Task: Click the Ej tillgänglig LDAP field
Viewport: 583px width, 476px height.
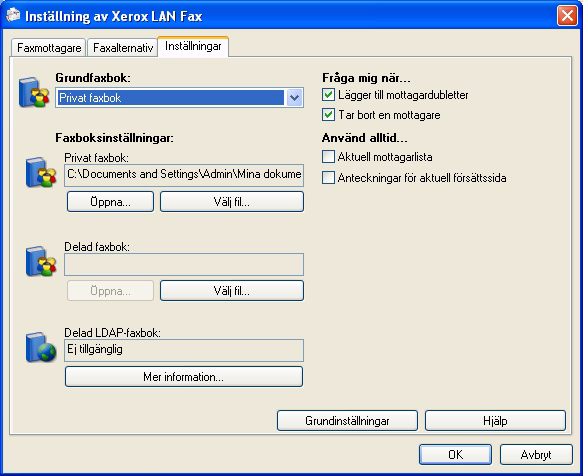Action: [184, 350]
